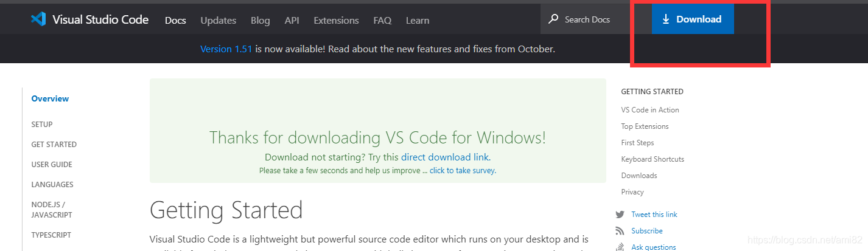Click the Stack Overflow icon beside Ask questions
The image size is (868, 251).
pyautogui.click(x=620, y=247)
